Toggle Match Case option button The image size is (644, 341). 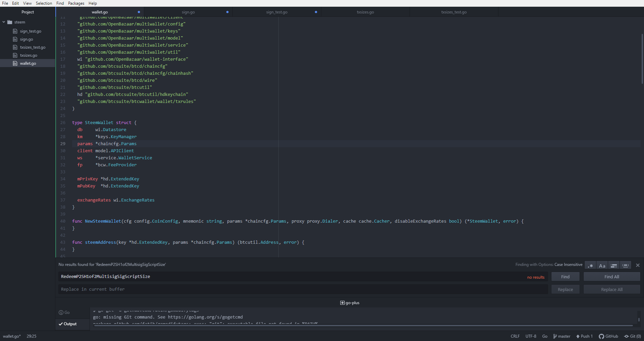pos(602,265)
